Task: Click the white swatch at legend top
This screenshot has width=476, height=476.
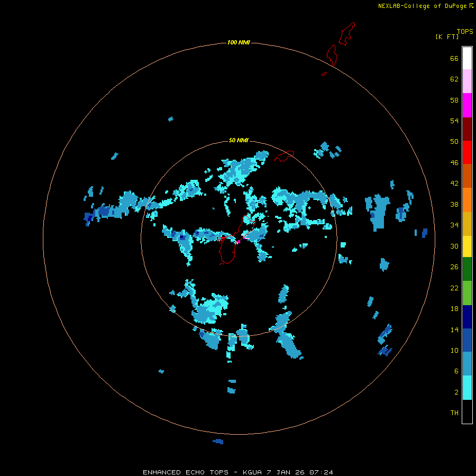Action: coord(467,58)
